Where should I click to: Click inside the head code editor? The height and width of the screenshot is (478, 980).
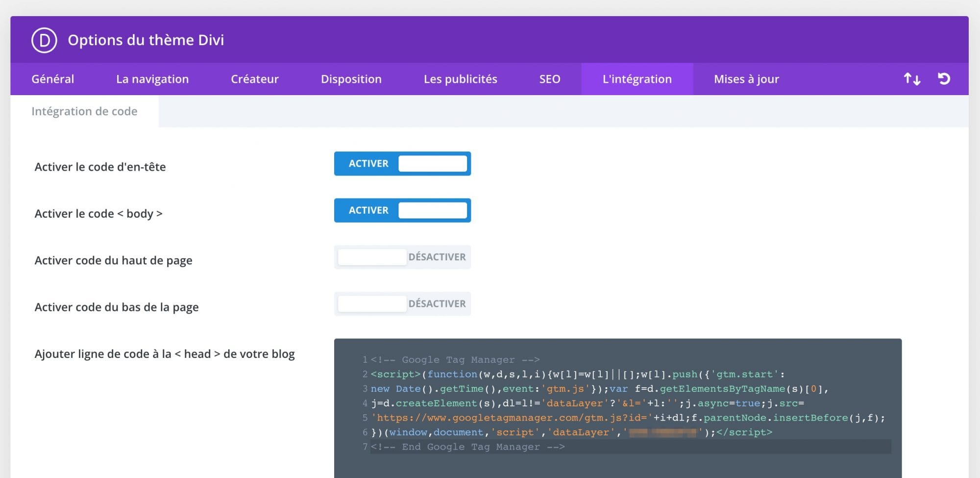click(617, 408)
